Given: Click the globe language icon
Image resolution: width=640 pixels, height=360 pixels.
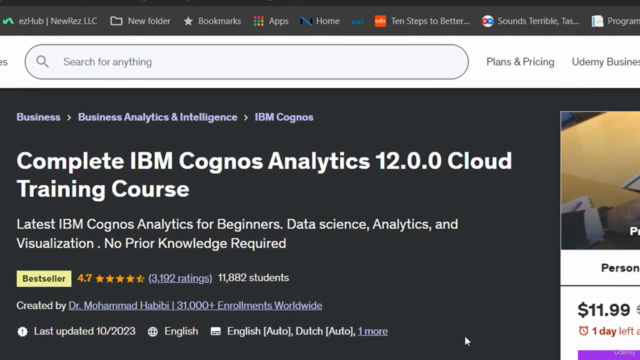Looking at the screenshot, I should [153, 331].
